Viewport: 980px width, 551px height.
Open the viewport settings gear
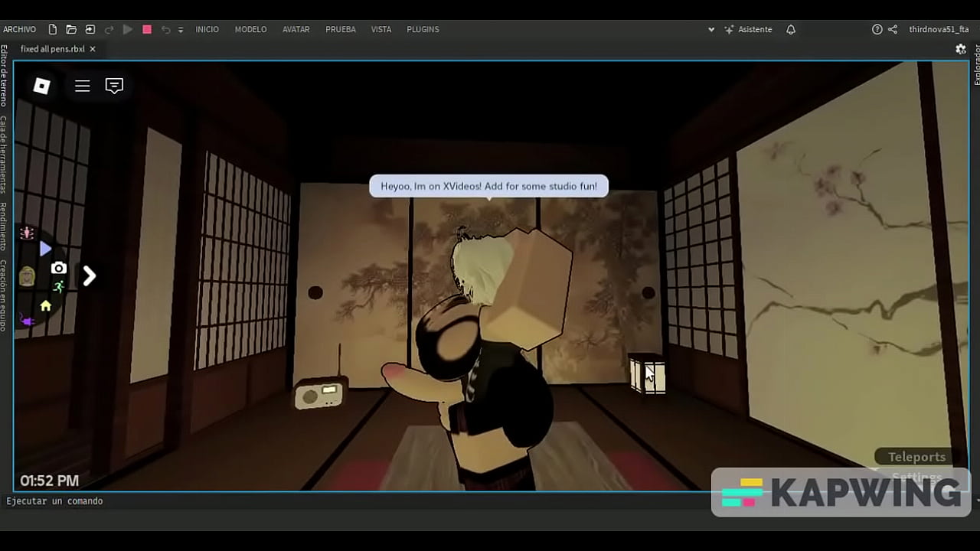(961, 49)
